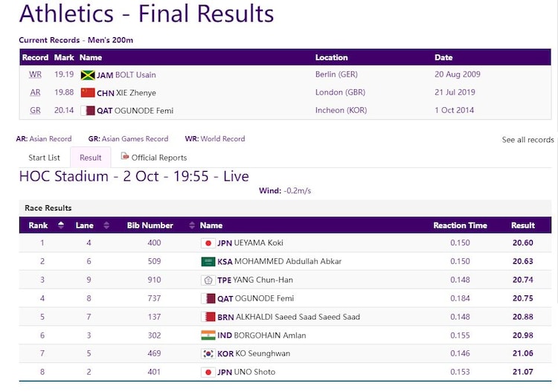Select the Result tab

click(x=91, y=158)
